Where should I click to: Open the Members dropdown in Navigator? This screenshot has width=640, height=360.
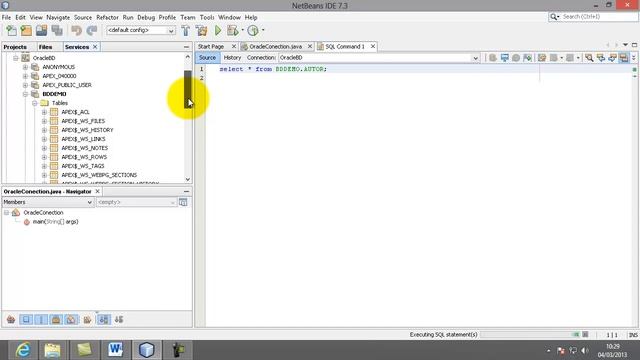pyautogui.click(x=48, y=202)
